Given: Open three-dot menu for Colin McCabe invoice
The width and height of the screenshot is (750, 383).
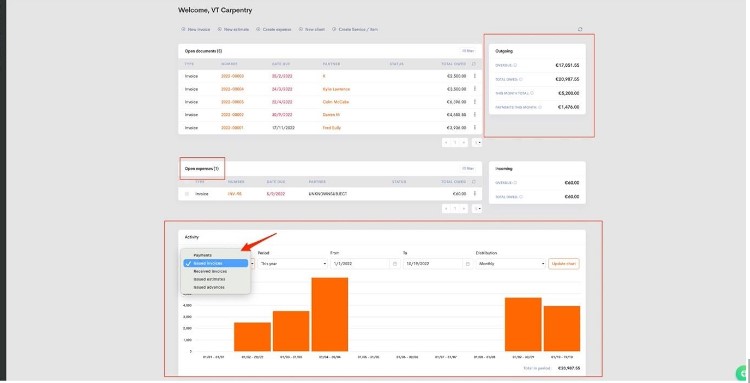Looking at the screenshot, I should (x=474, y=102).
